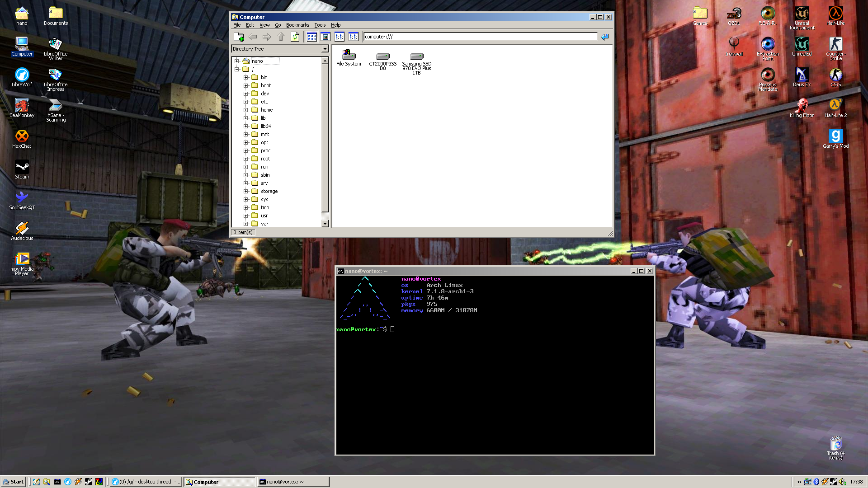
Task: Launch Counter-Strike desktop shortcut
Action: pos(835,49)
